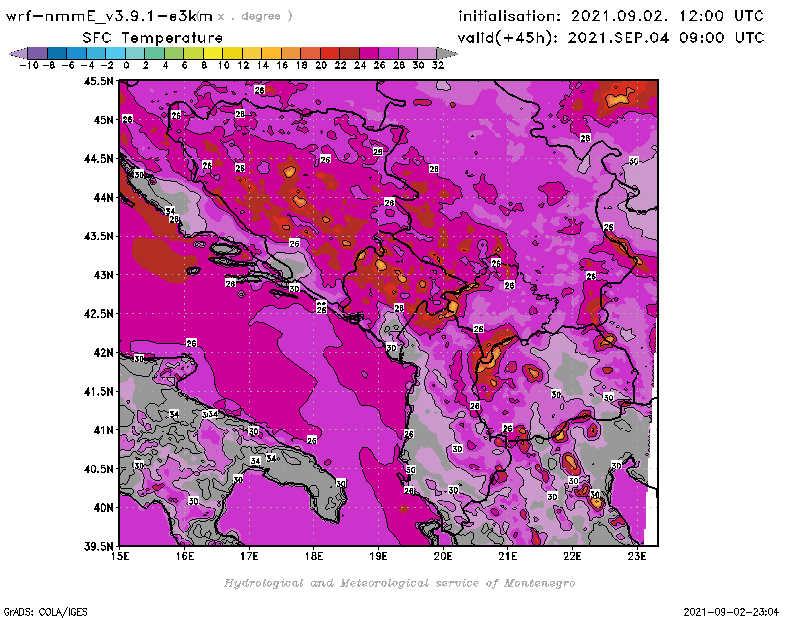The width and height of the screenshot is (800, 618).
Task: Click the 'GrADS: COLA/IGES' credit text
Action: coord(45,612)
